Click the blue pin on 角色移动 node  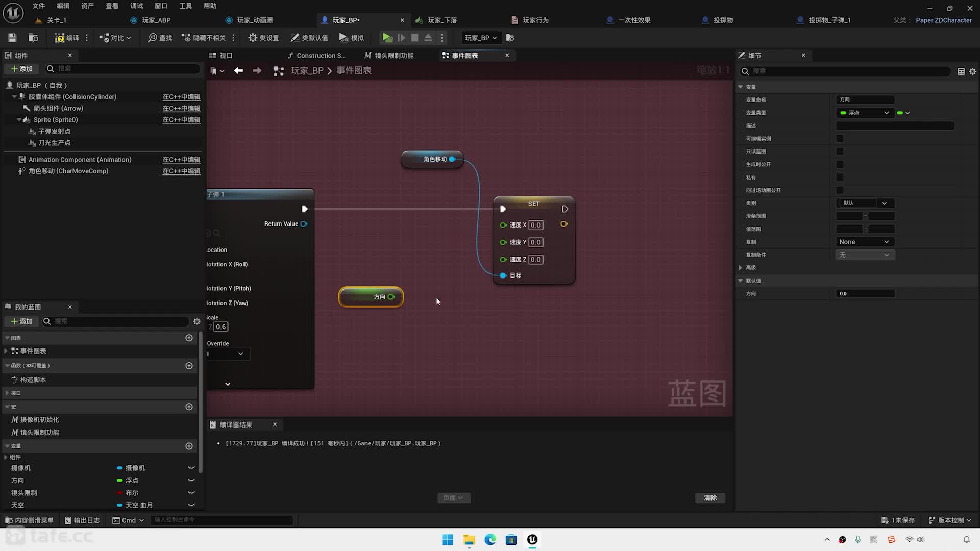coord(452,159)
